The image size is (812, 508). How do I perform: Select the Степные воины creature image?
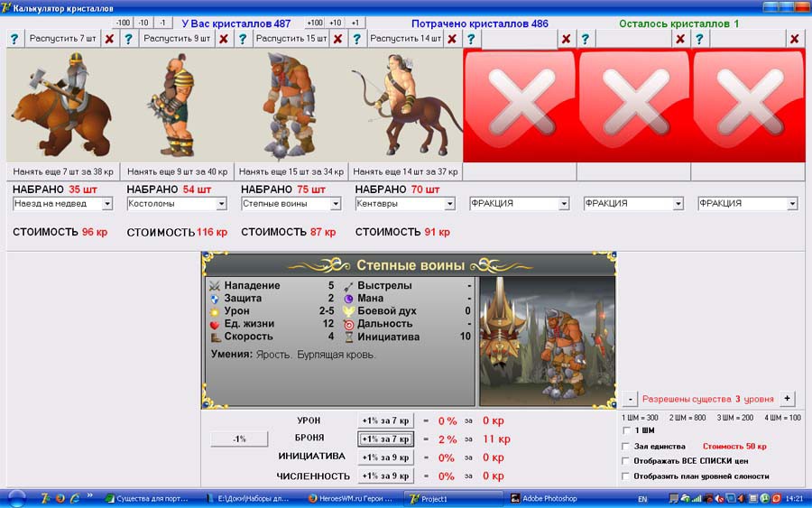(x=291, y=106)
